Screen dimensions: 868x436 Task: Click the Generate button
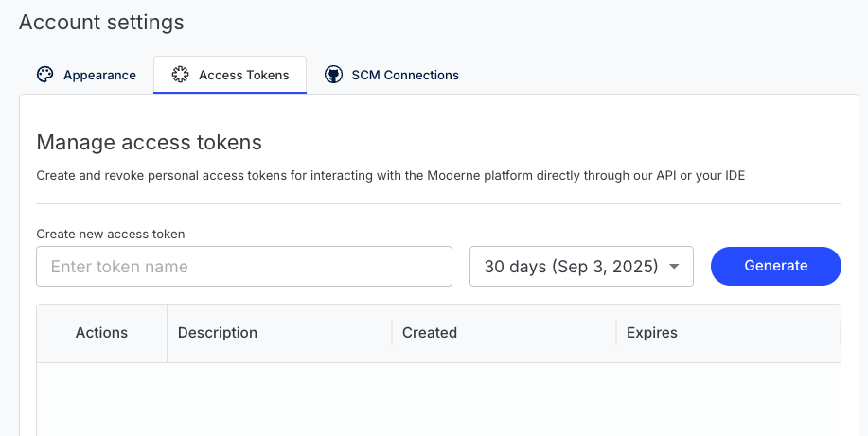point(775,266)
